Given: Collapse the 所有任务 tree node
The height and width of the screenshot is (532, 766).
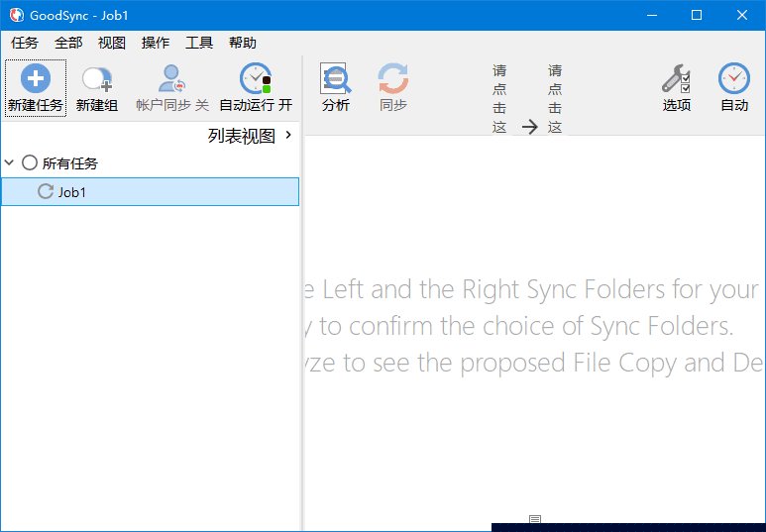Looking at the screenshot, I should click(x=9, y=162).
